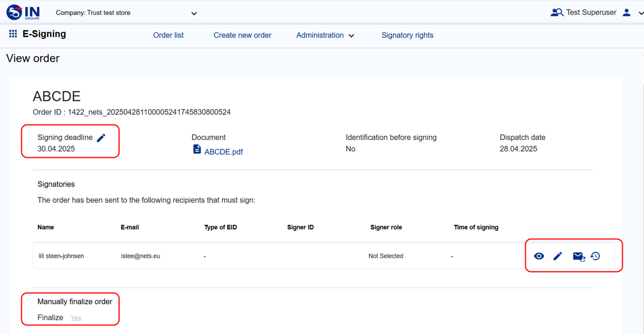The width and height of the screenshot is (644, 334).
Task: Click Yes to finalize the order
Action: click(76, 318)
